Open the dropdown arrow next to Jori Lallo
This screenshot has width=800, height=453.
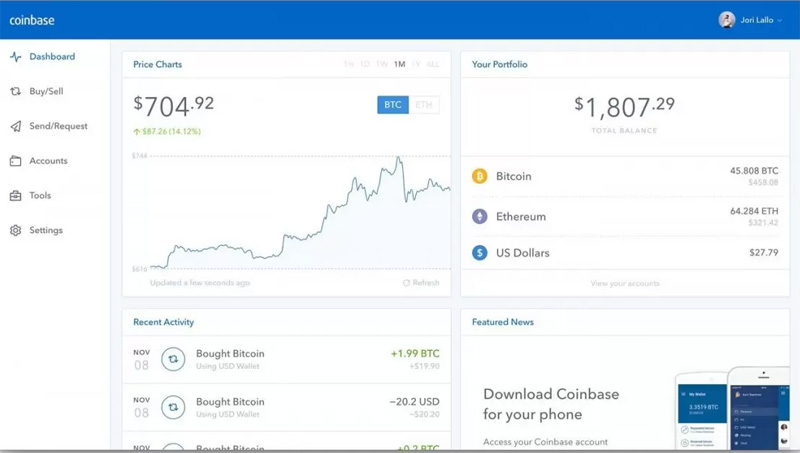pos(780,21)
